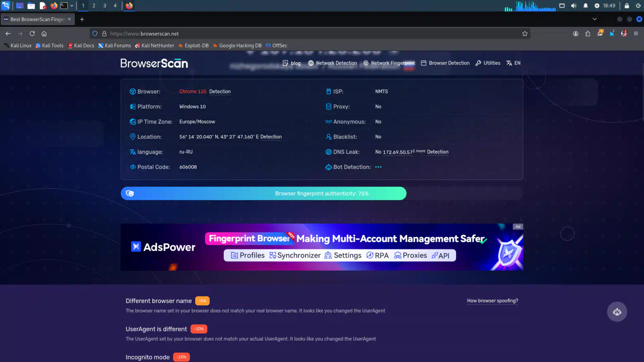This screenshot has width=644, height=362.
Task: Open Detection link next to Chrome 125
Action: click(220, 92)
